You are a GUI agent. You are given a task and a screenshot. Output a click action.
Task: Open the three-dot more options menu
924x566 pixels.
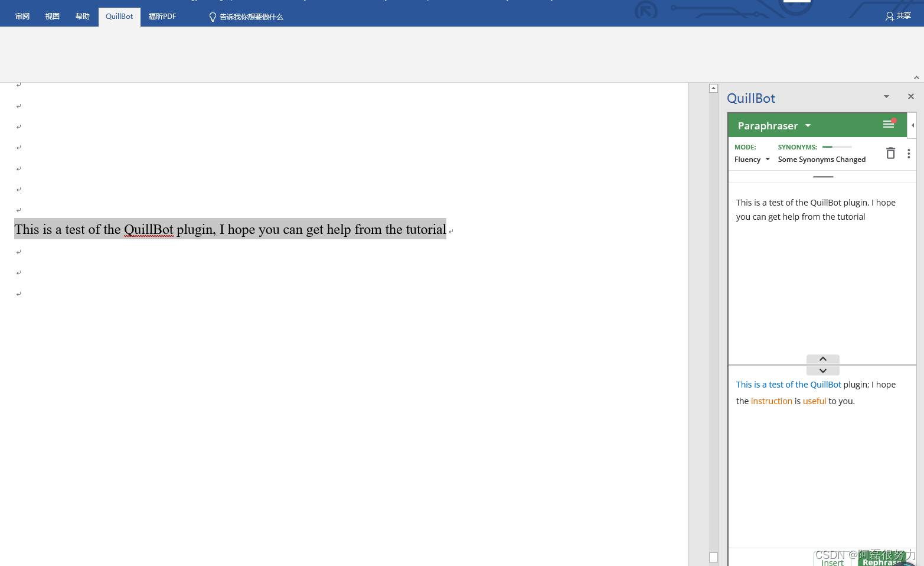[x=909, y=154]
